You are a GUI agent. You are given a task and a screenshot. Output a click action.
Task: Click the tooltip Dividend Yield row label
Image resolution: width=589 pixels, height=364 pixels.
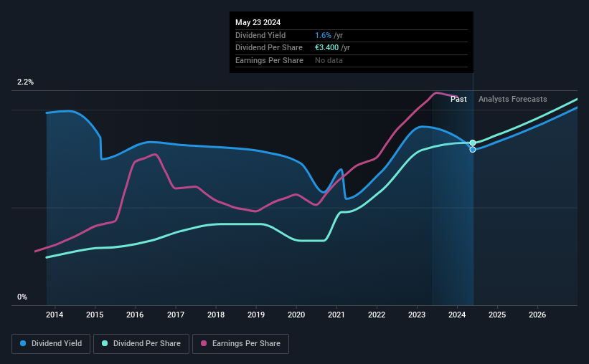[x=260, y=35]
